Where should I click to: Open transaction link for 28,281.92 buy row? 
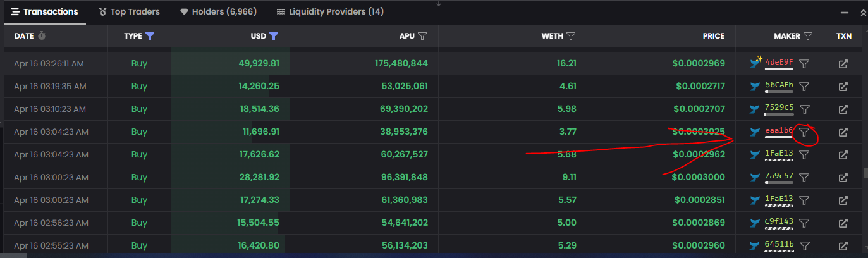pyautogui.click(x=843, y=178)
